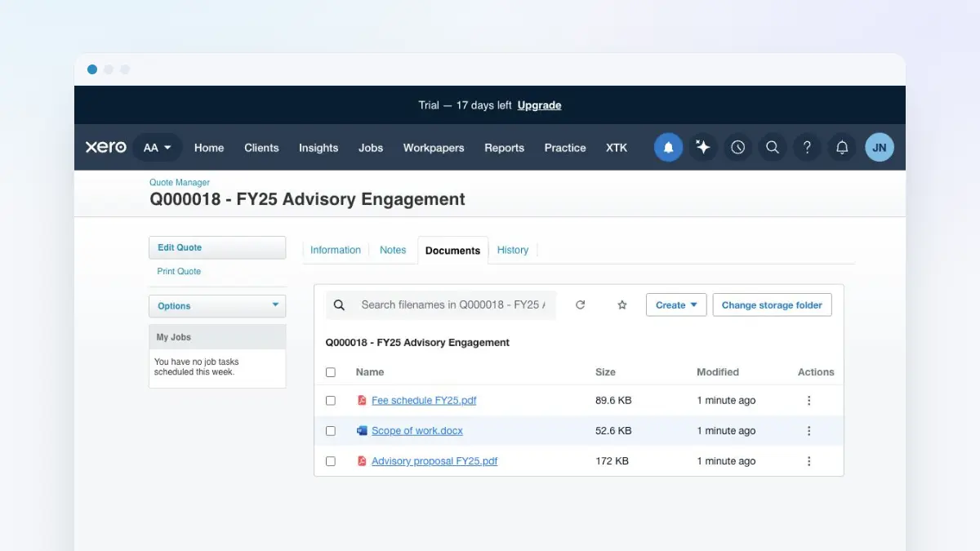Expand the Options dropdown in sidebar
The width and height of the screenshot is (980, 551).
coord(217,306)
